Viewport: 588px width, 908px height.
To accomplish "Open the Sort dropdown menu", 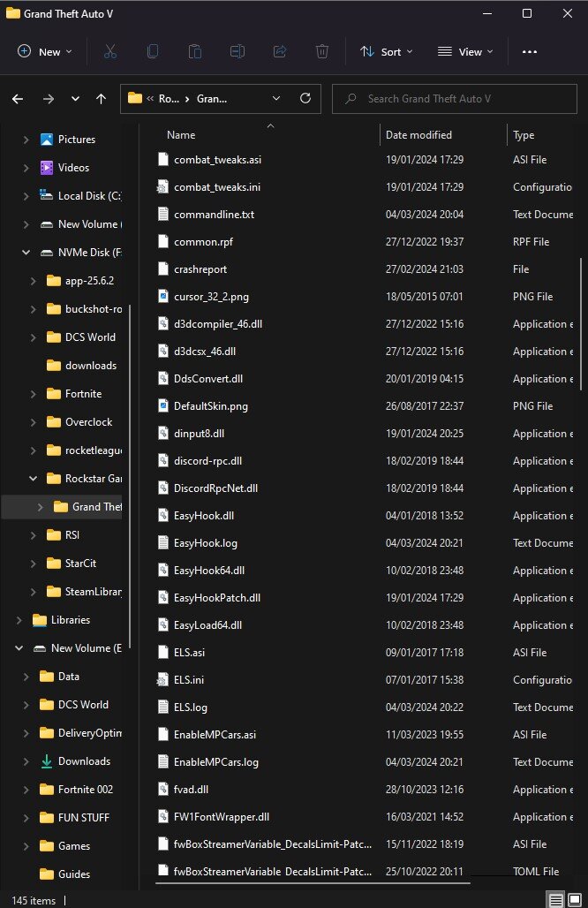I will coord(387,51).
